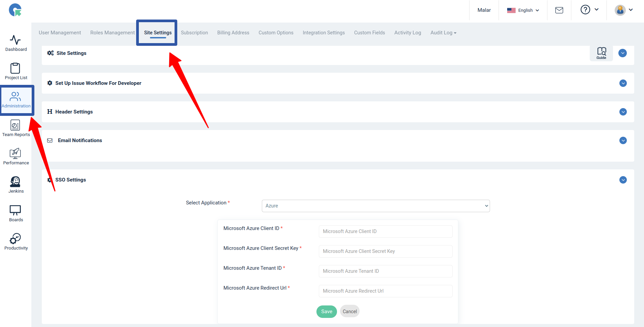Switch to Roles Management tab
The height and width of the screenshot is (327, 644).
click(112, 33)
